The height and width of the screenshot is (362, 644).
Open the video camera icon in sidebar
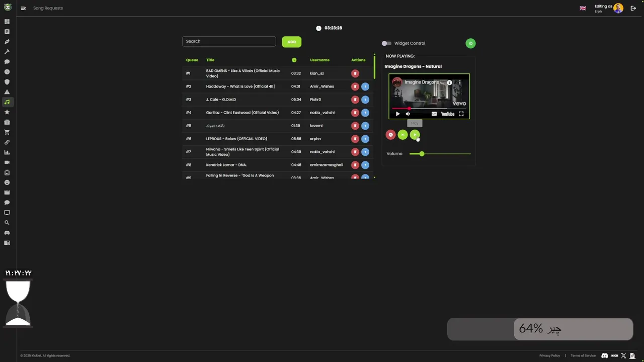coord(7,162)
